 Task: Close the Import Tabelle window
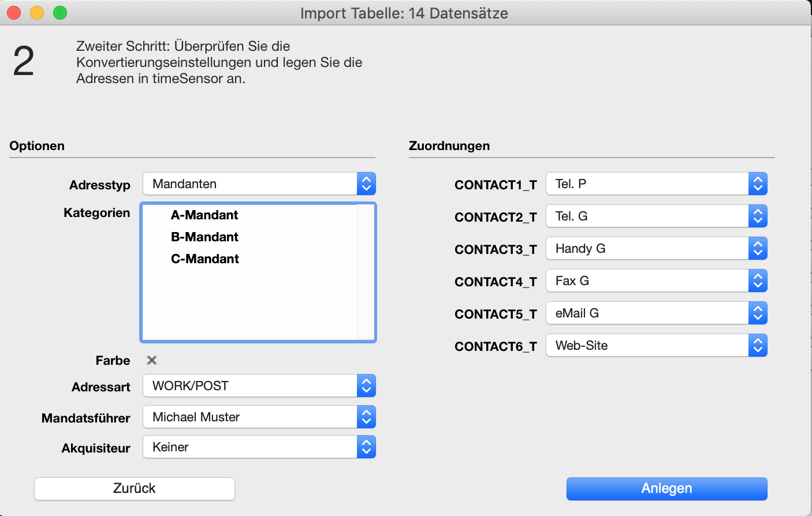[x=14, y=13]
